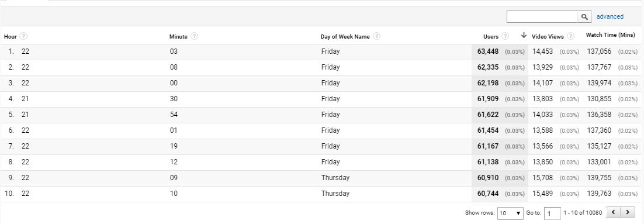Viewport: 644px width, 224px height.
Task: Select Thursday in row 9
Action: [x=335, y=178]
